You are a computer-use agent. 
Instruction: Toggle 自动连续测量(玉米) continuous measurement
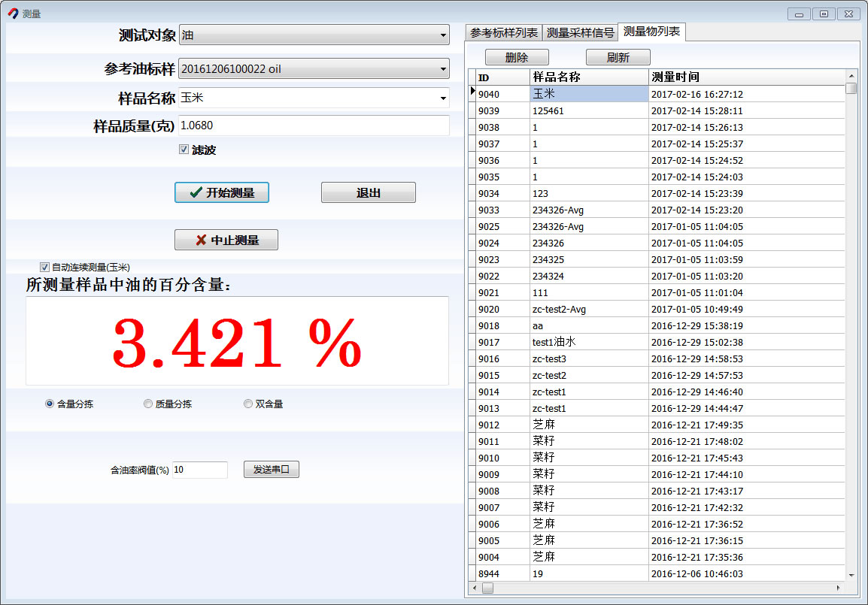(x=44, y=267)
